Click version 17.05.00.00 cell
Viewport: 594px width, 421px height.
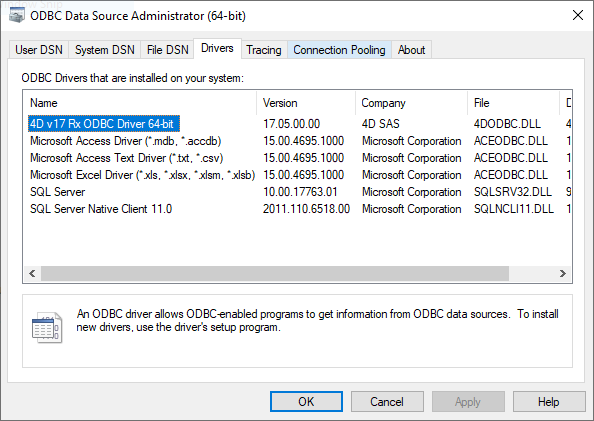pos(291,124)
